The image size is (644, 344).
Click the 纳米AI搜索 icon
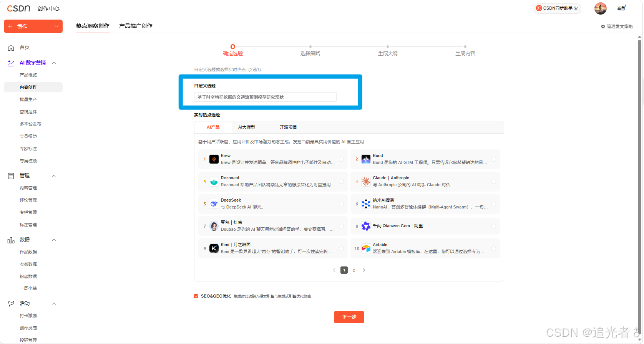(x=366, y=204)
